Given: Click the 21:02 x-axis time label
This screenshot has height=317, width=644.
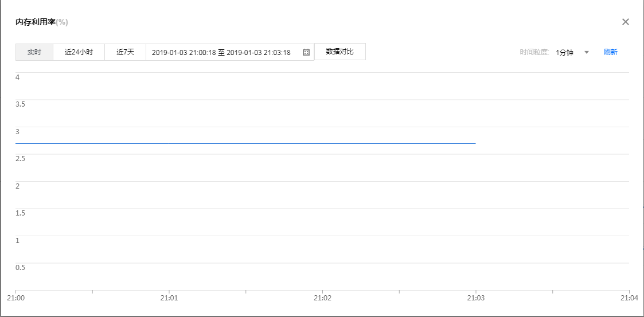Looking at the screenshot, I should coord(322,299).
